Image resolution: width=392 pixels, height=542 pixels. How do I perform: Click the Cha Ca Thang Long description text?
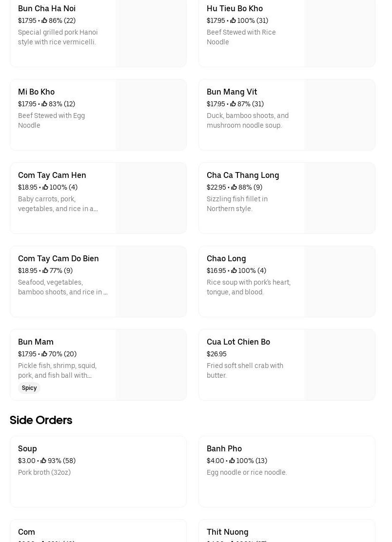[x=237, y=204]
